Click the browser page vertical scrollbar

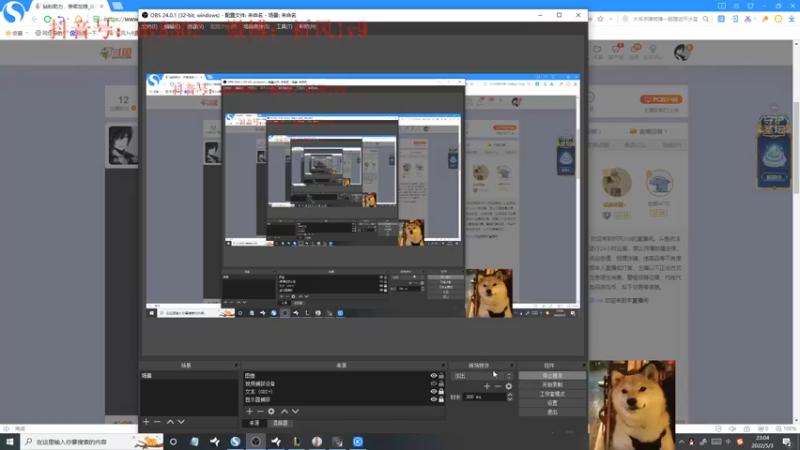coord(796,148)
